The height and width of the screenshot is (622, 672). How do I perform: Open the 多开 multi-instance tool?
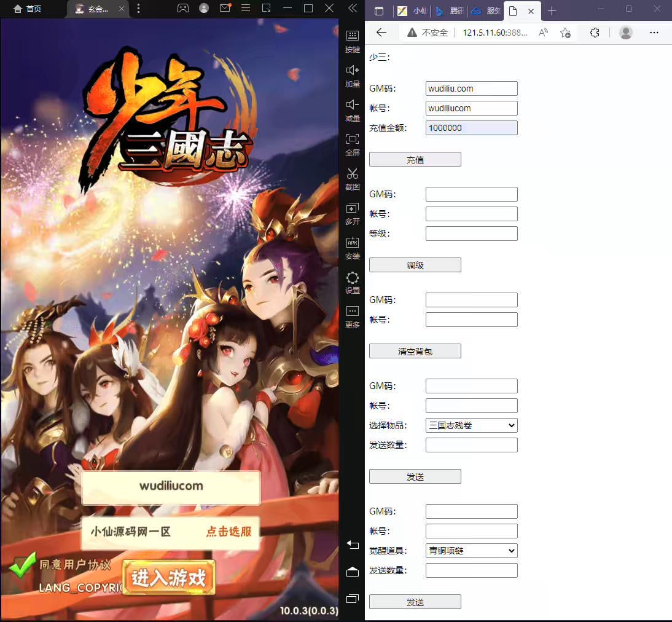[x=353, y=214]
